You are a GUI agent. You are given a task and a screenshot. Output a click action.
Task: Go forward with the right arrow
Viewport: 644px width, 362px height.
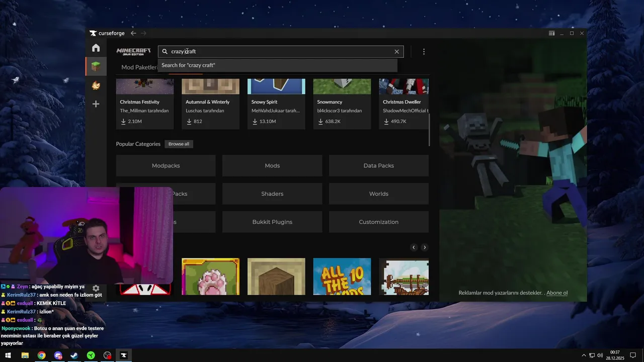tap(143, 33)
